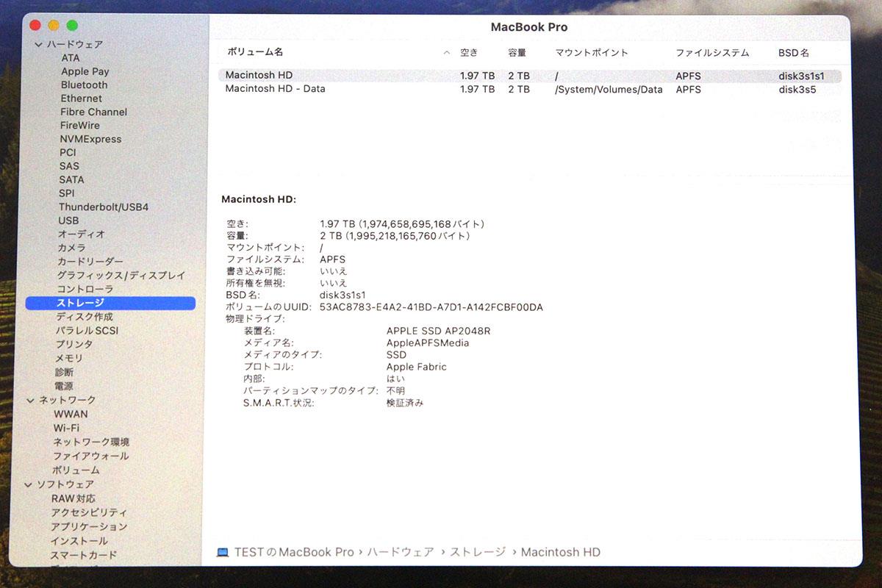This screenshot has width=882, height=588.
Task: Select the Macintosh HD volume row
Action: [x=529, y=76]
